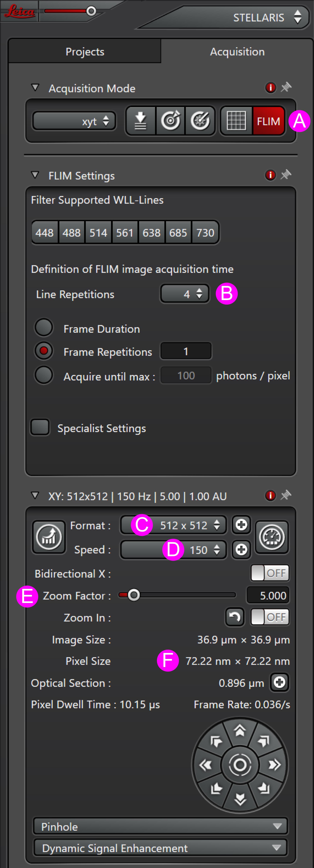The height and width of the screenshot is (868, 314).
Task: Center the scan field in pan wheel
Action: tap(240, 765)
